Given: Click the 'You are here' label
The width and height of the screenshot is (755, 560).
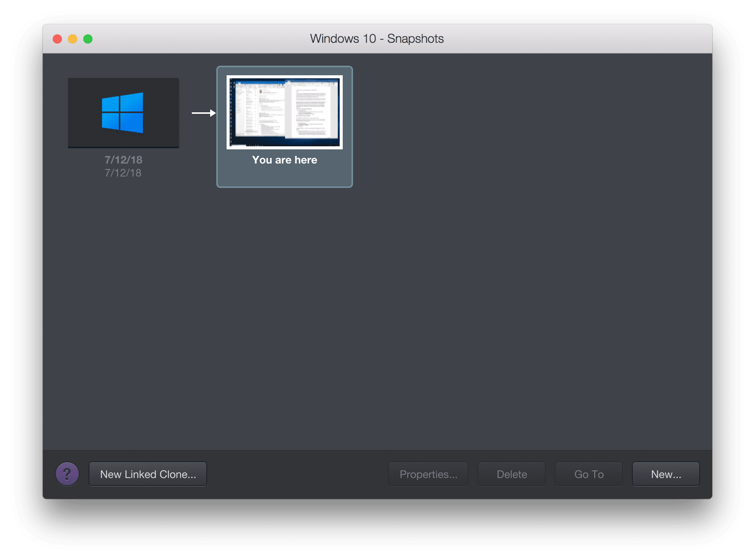Looking at the screenshot, I should [285, 160].
